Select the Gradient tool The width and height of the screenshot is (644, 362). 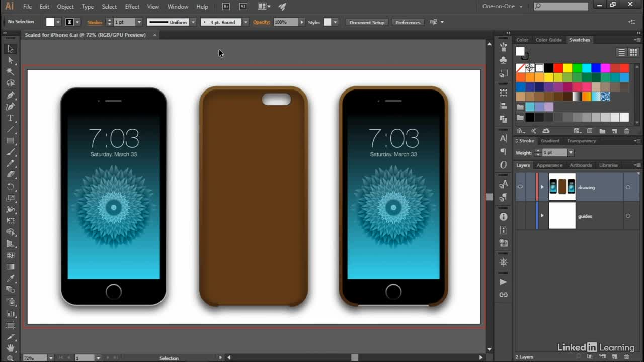[10, 267]
